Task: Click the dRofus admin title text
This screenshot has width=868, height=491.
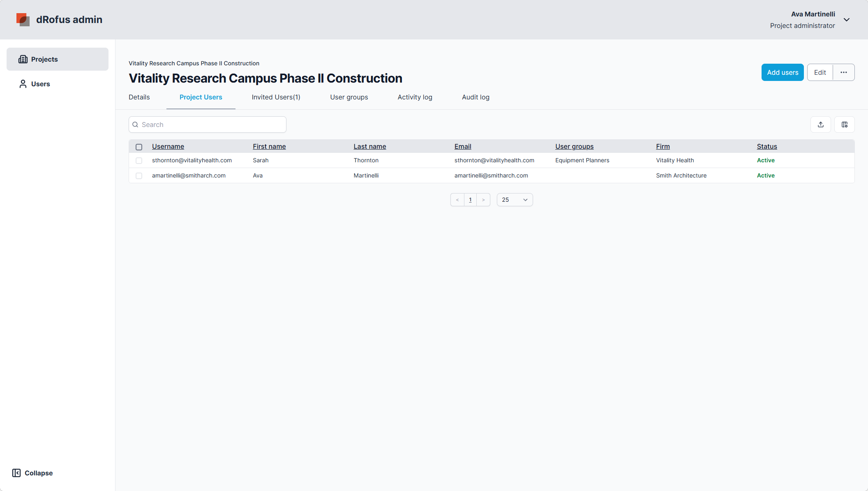Action: click(x=69, y=19)
